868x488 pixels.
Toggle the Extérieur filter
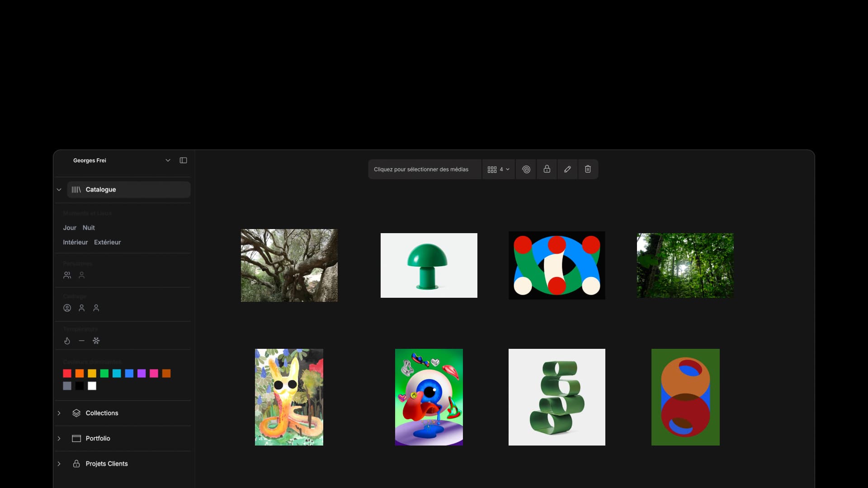click(107, 242)
